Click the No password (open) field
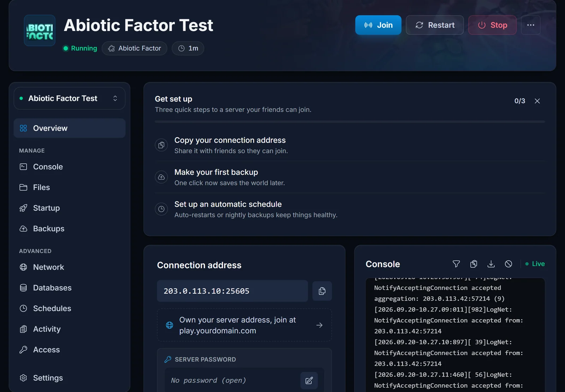This screenshot has height=392, width=565. pyautogui.click(x=231, y=380)
